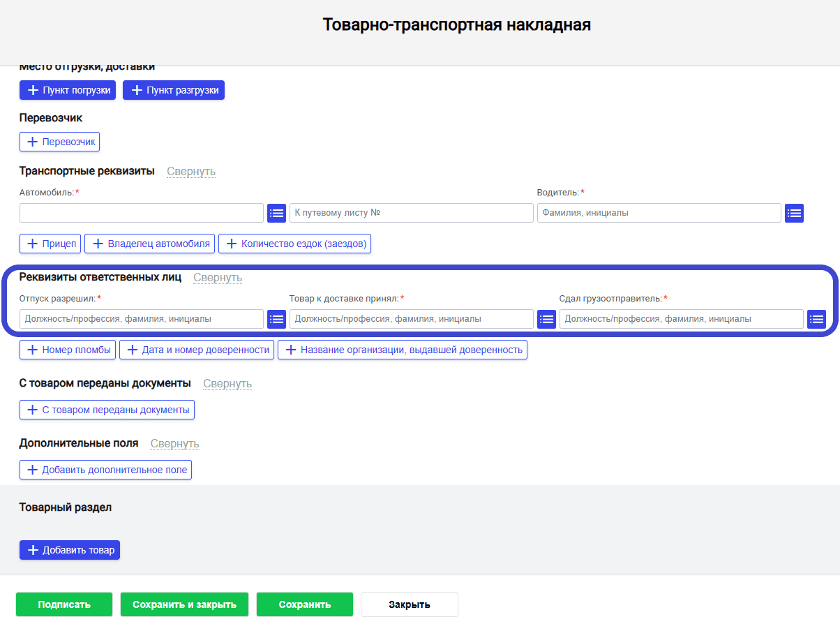
Task: Click plus icon in 'Номер пломбы' button
Action: coord(32,349)
